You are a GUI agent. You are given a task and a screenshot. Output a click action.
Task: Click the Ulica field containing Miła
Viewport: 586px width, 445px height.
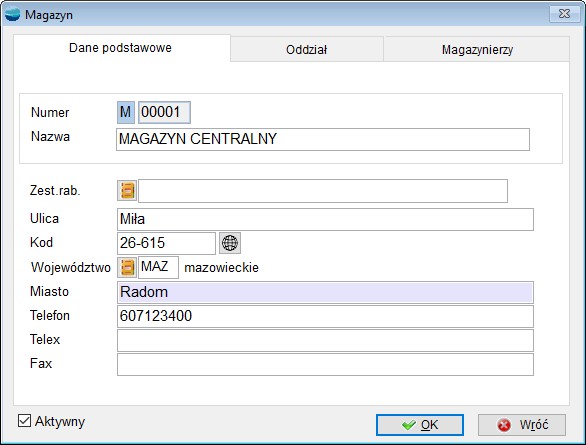tap(325, 219)
